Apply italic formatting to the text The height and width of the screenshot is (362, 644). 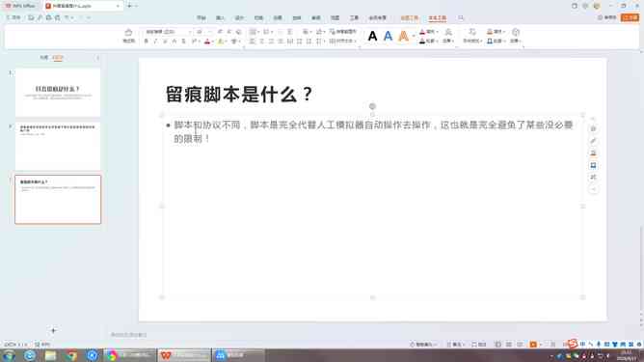point(155,42)
